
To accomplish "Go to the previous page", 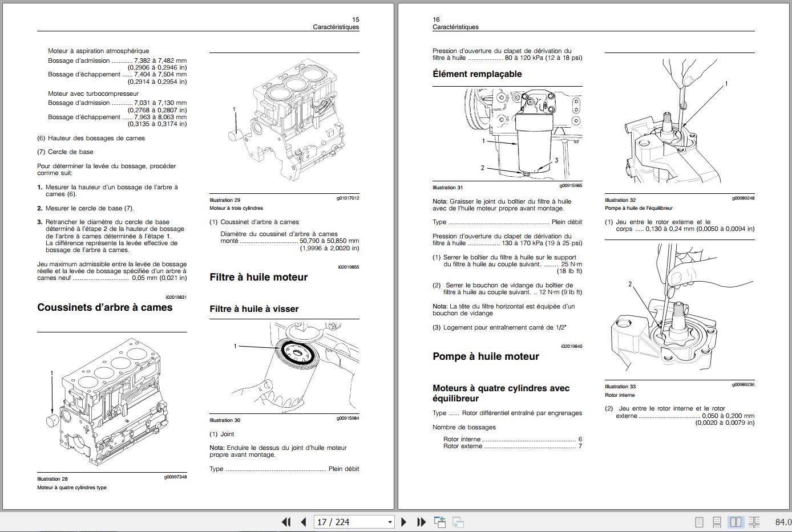I will click(304, 522).
